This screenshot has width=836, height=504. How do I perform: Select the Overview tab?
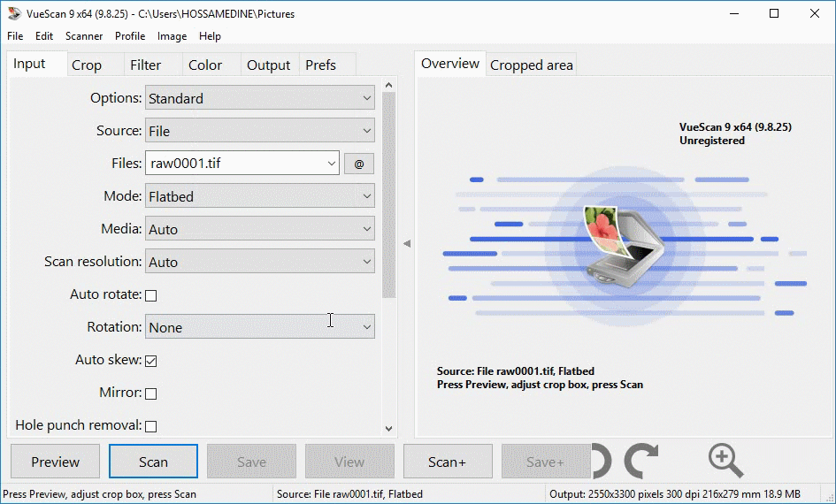[450, 64]
